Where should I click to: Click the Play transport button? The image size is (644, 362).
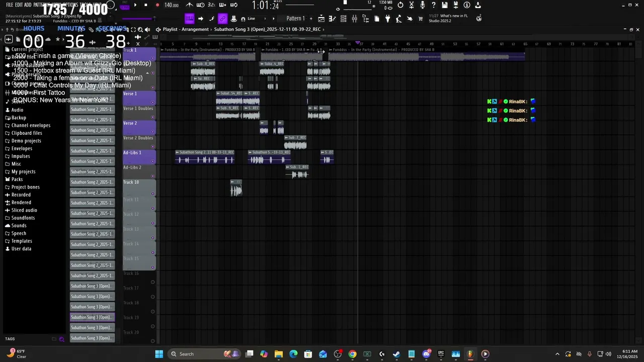point(135,5)
